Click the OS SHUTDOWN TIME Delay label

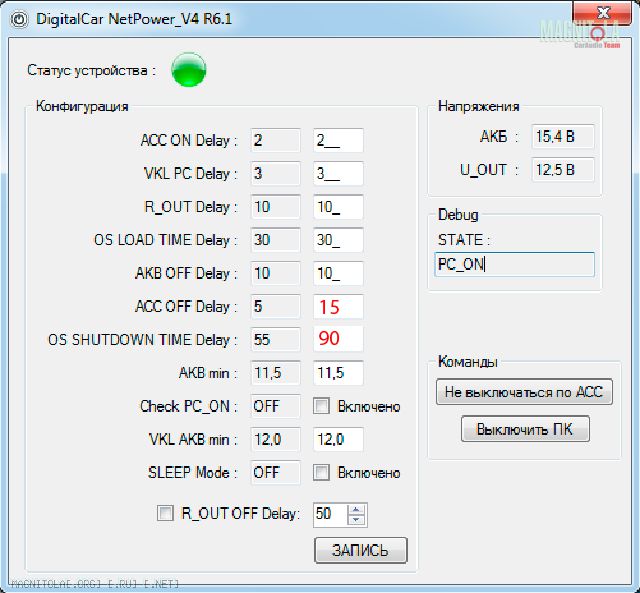pos(143,340)
